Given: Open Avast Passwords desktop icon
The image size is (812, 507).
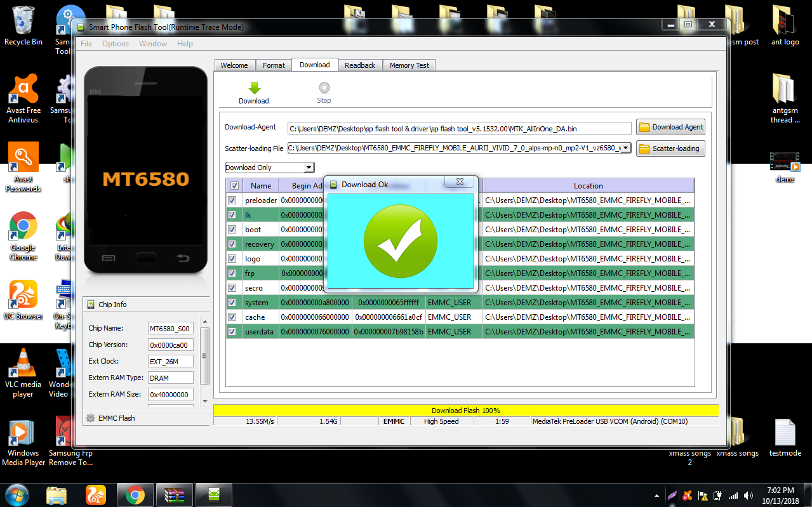Looking at the screenshot, I should click(x=23, y=168).
